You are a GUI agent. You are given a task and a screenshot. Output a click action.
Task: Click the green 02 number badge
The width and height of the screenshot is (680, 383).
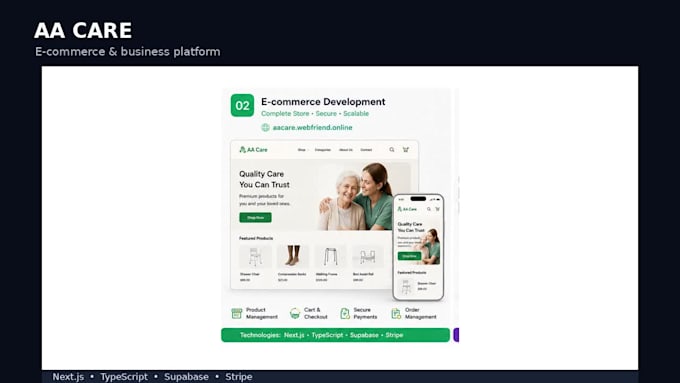[x=242, y=105]
